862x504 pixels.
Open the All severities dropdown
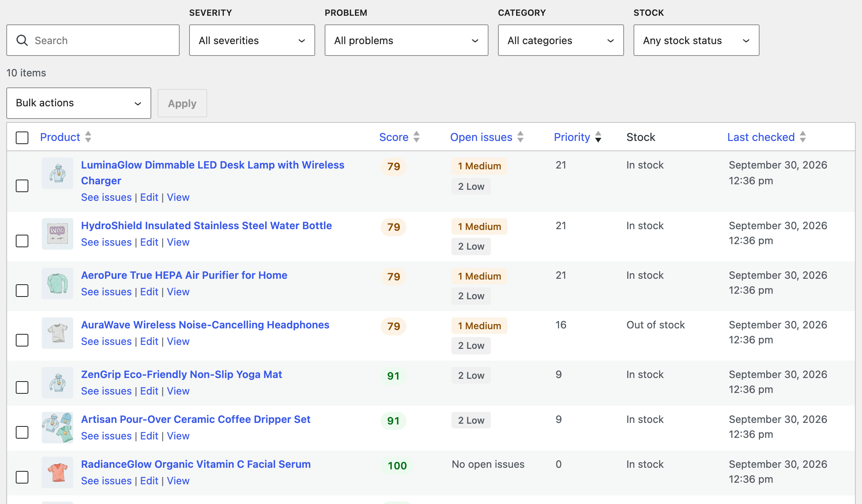pos(252,40)
